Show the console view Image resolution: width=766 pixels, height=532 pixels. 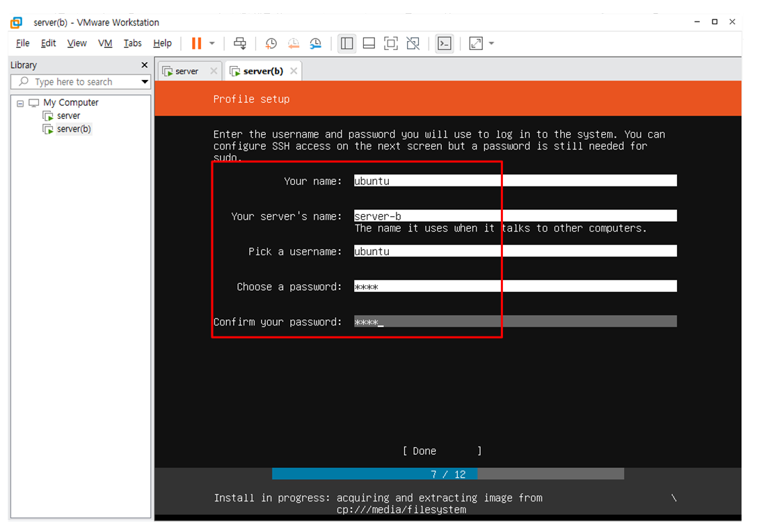[x=444, y=44]
